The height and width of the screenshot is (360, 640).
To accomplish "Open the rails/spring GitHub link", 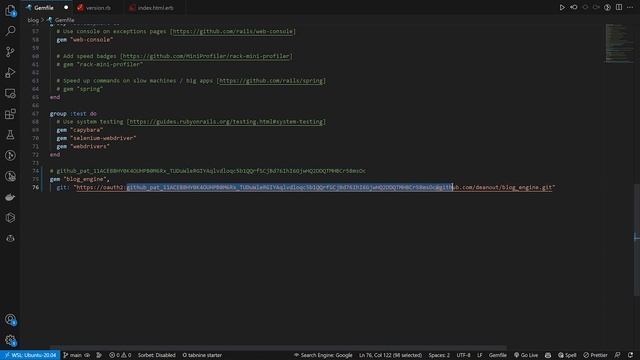I will (x=271, y=80).
